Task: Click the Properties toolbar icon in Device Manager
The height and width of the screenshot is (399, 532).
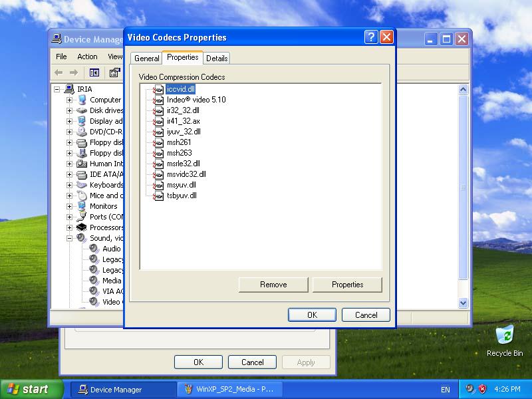Action: coord(114,72)
